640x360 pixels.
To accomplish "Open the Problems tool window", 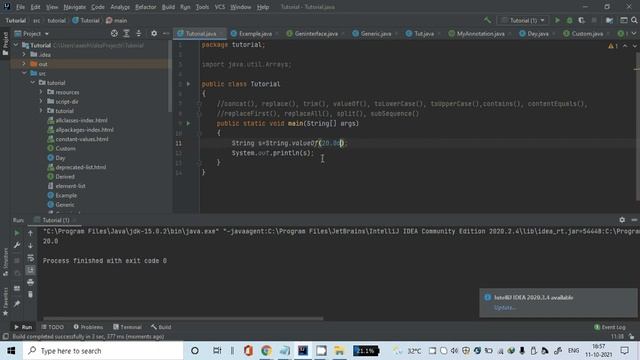I will point(88,327).
